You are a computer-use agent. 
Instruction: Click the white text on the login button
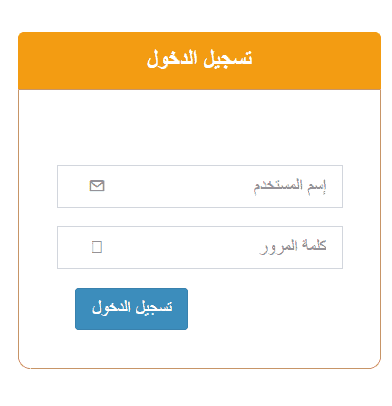coord(132,308)
